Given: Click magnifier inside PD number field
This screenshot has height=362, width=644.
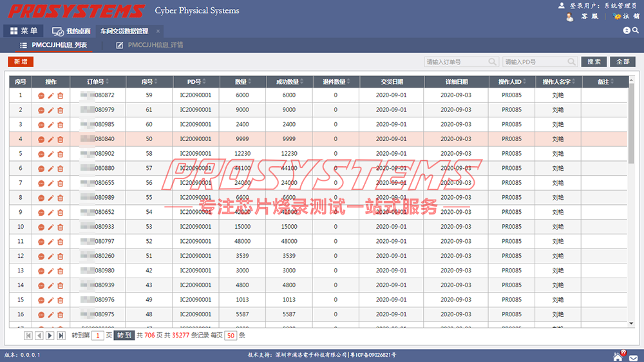Looking at the screenshot, I should click(571, 62).
